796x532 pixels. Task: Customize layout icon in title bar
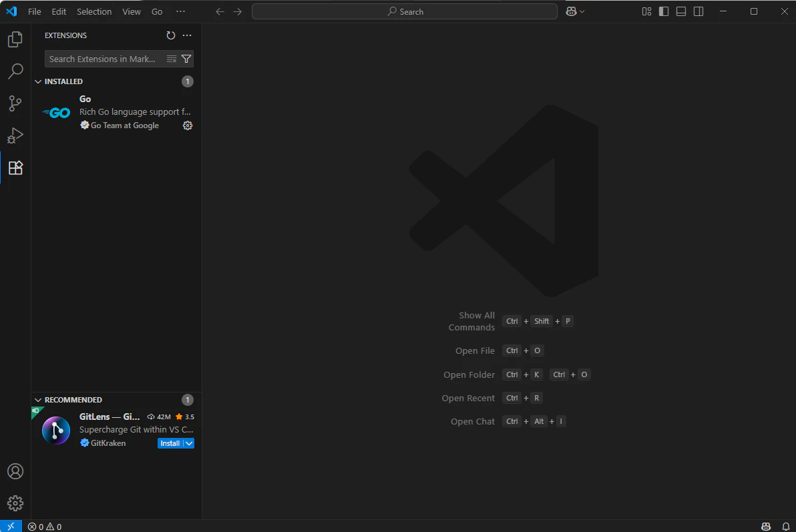(646, 11)
